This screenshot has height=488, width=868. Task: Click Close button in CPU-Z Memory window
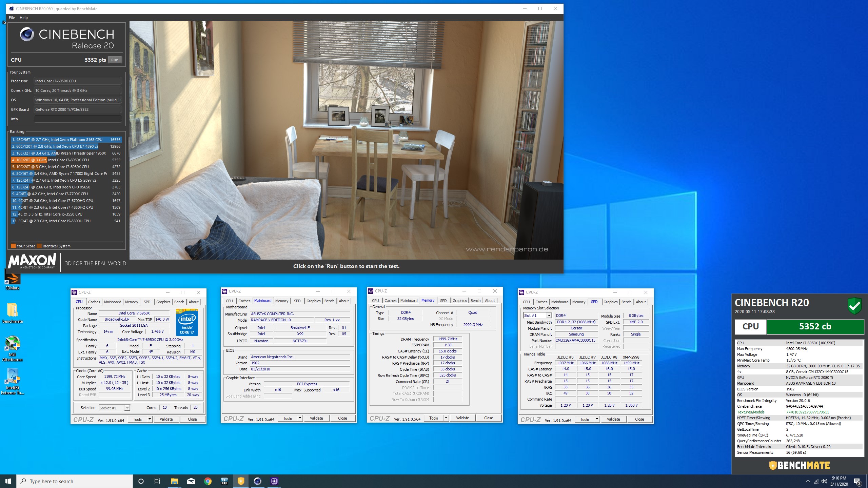pyautogui.click(x=489, y=418)
